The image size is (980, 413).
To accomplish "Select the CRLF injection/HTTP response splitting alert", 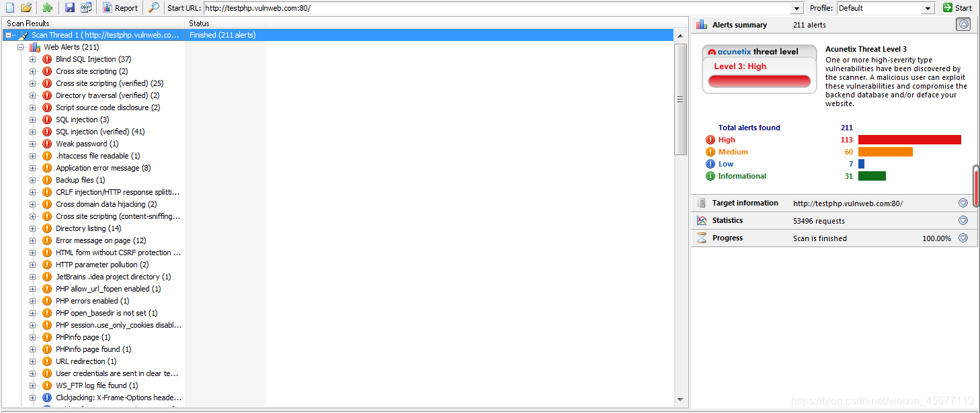I will pyautogui.click(x=118, y=192).
